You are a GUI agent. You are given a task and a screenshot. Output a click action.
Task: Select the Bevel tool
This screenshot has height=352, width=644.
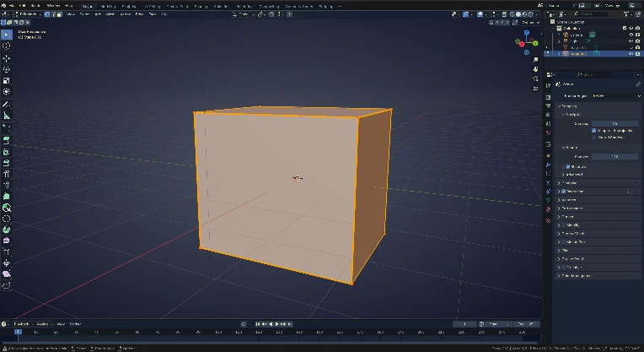coord(7,163)
